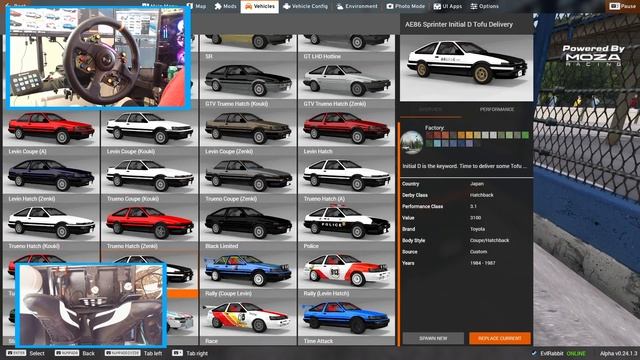
Task: Pick the first orange factory swatch
Action: (461, 135)
